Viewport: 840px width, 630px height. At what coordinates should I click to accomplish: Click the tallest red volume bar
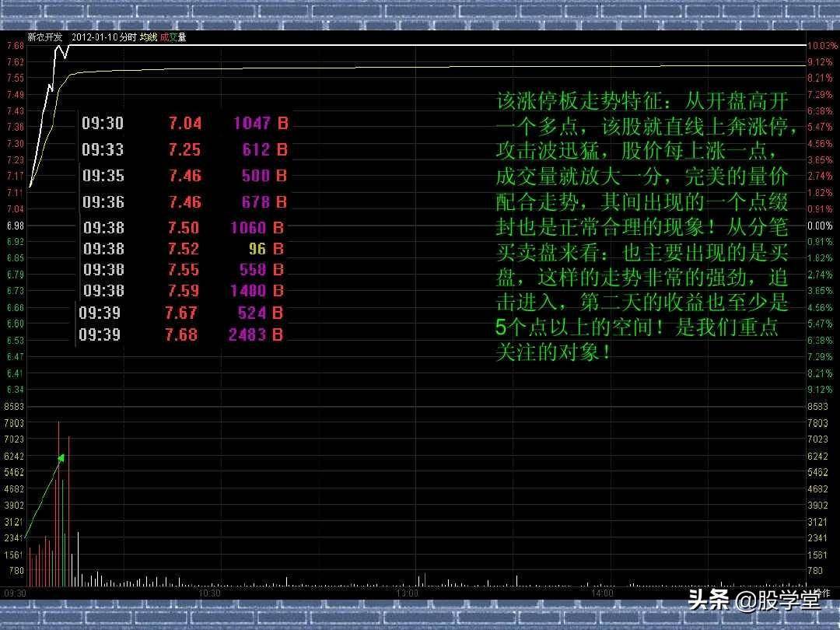pyautogui.click(x=58, y=503)
